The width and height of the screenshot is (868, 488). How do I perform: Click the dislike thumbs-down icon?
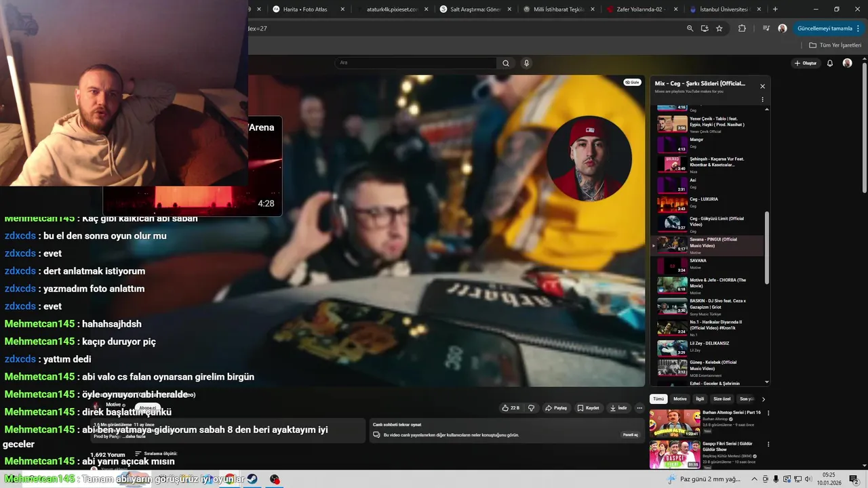(x=531, y=408)
